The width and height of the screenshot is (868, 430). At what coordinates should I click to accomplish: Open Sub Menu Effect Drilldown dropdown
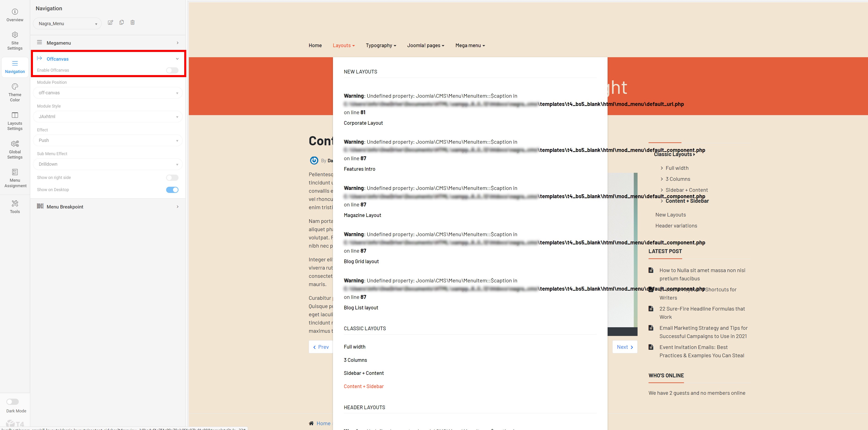pos(108,164)
